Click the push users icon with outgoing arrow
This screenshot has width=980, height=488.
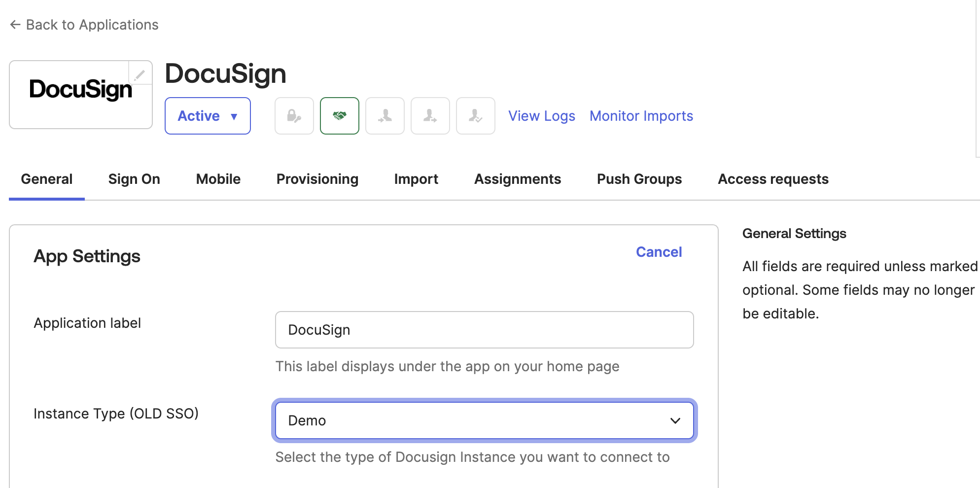click(430, 116)
